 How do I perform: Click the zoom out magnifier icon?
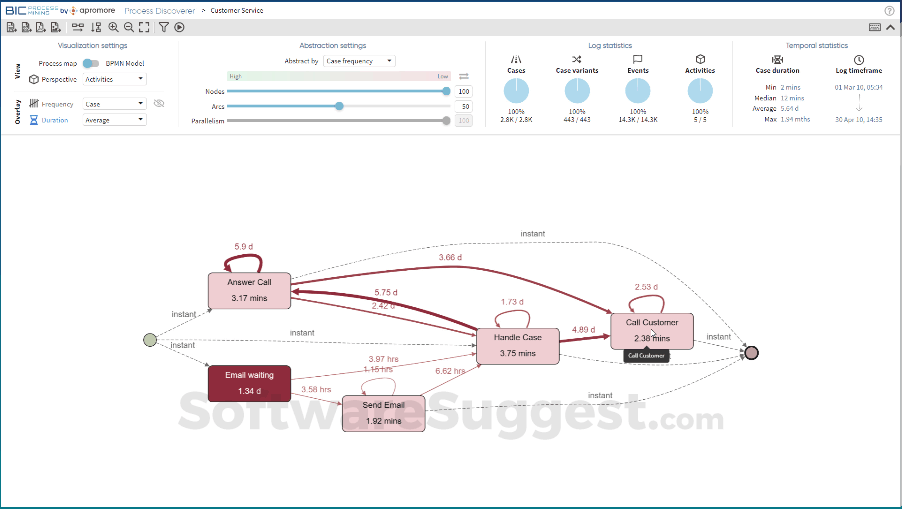(129, 28)
